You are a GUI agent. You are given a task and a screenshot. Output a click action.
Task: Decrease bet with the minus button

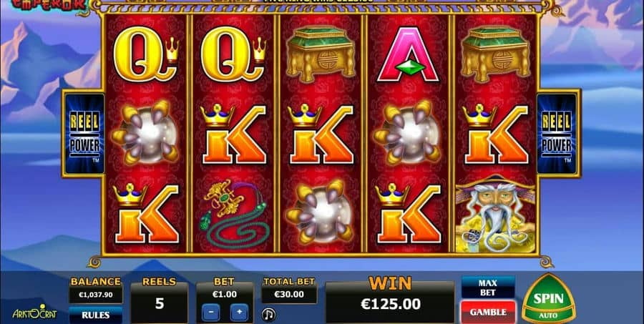(x=210, y=313)
